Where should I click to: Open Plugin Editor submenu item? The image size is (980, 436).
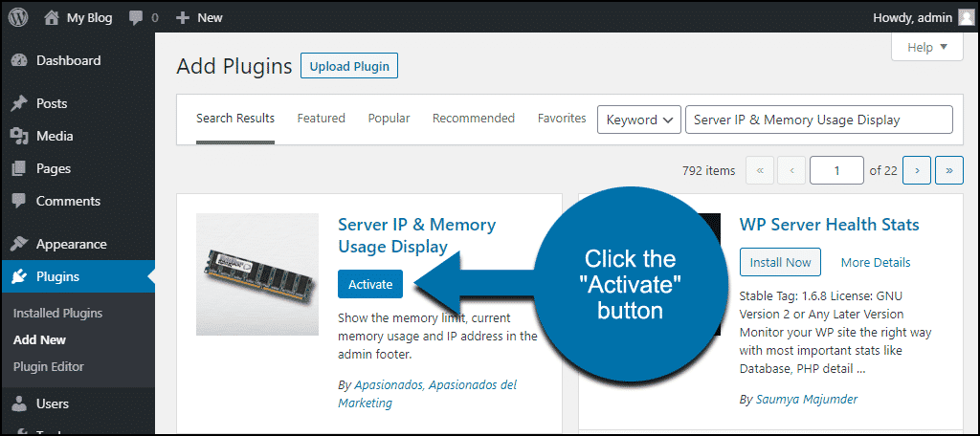48,366
